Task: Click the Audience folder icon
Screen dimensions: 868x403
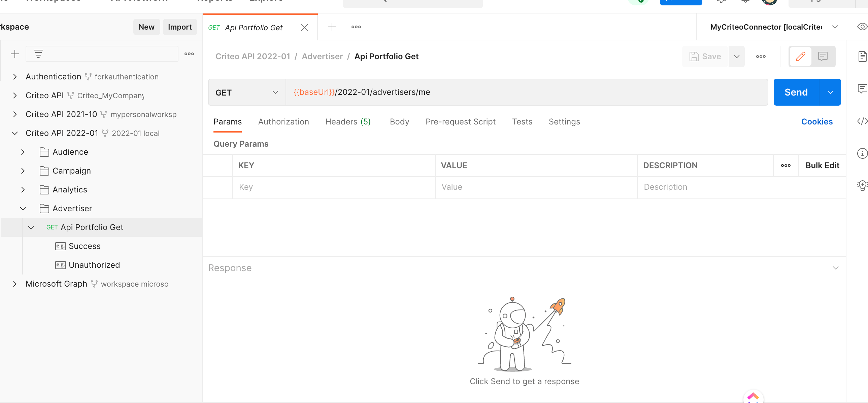Action: pos(44,152)
